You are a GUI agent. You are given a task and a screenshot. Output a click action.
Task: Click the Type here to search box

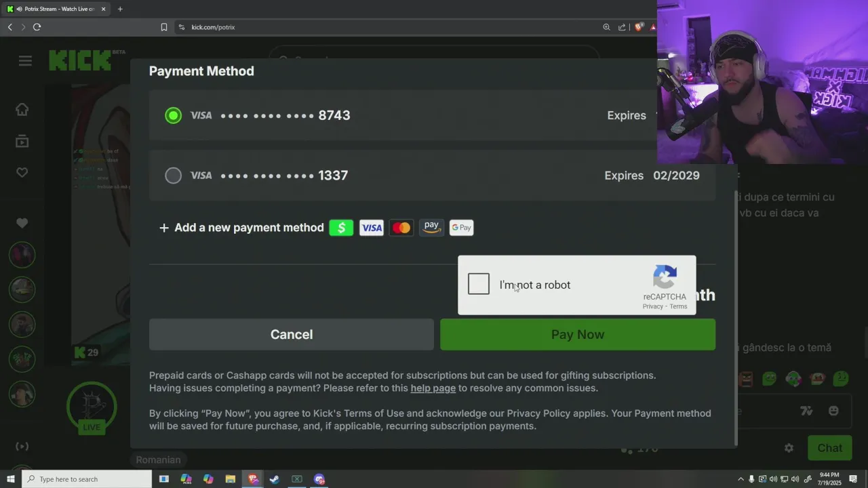[x=86, y=479]
